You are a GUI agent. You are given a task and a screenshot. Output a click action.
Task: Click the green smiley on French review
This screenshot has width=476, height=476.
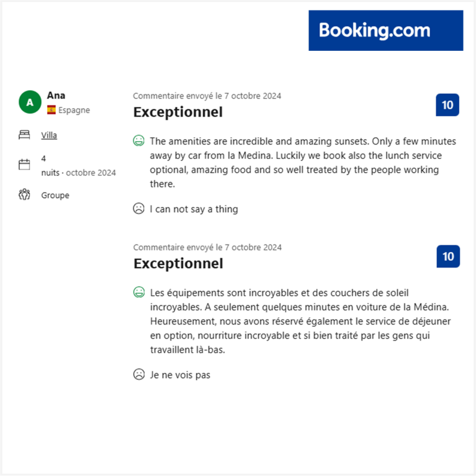(x=139, y=292)
